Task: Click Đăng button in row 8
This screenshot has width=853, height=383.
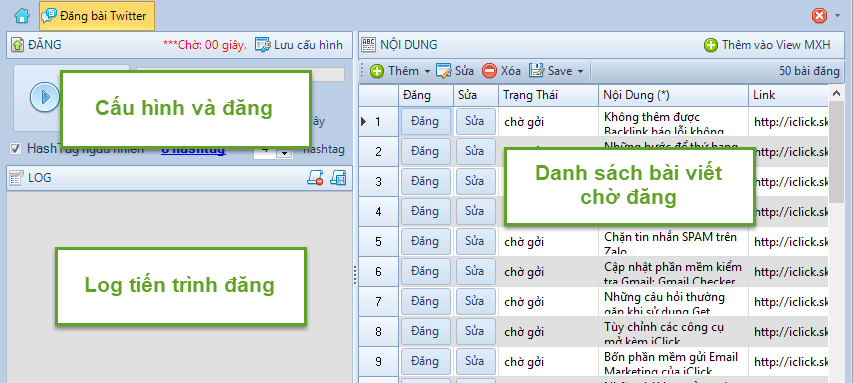Action: [x=425, y=331]
